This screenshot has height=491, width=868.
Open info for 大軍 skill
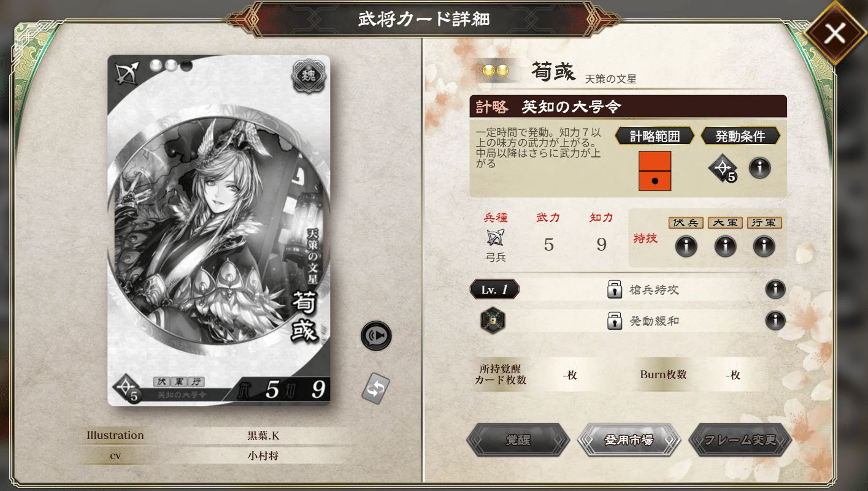pos(725,246)
